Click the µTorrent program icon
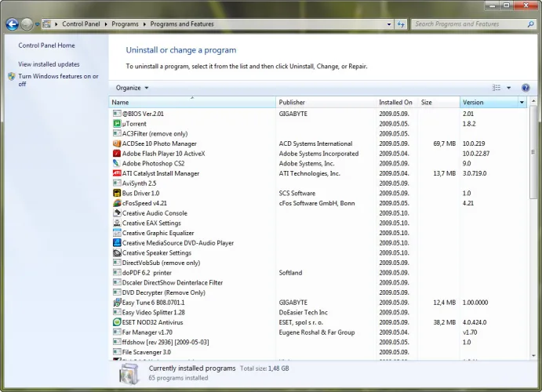Image resolution: width=542 pixels, height=392 pixels. click(117, 123)
